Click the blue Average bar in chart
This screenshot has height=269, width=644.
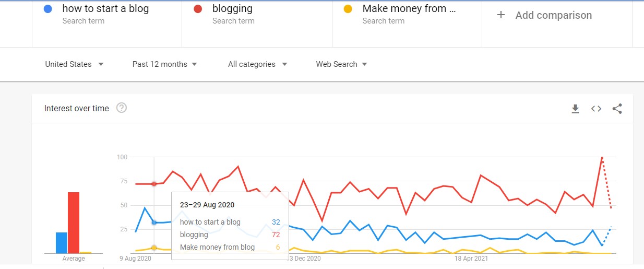pyautogui.click(x=62, y=243)
